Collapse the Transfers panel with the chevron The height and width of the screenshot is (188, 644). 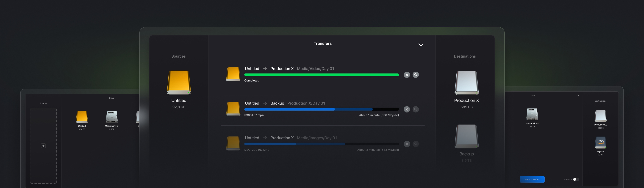[421, 45]
